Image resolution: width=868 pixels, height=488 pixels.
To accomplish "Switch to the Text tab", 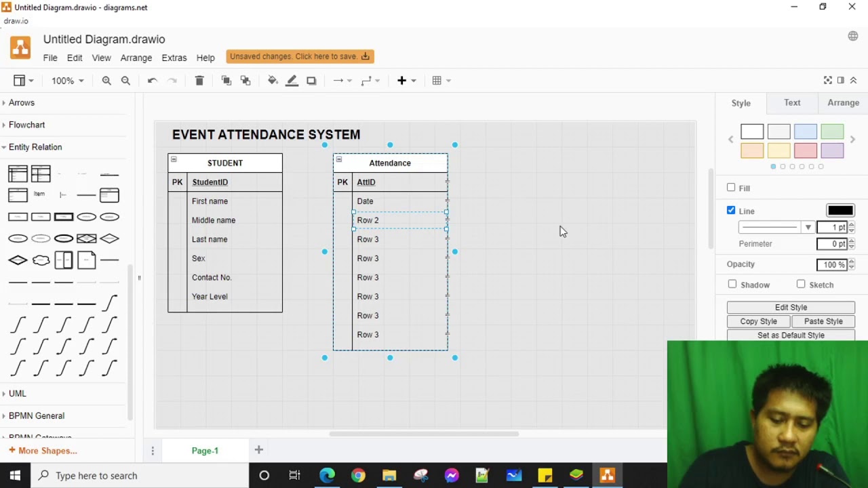I will pos(792,103).
